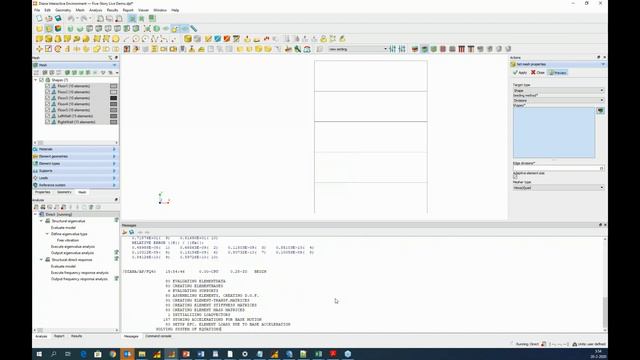
Task: Click the orange shield property icon
Action: click(x=227, y=39)
